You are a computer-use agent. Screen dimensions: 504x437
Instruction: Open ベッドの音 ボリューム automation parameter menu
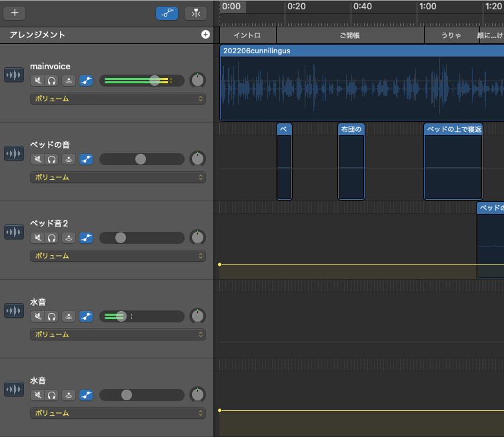click(118, 177)
